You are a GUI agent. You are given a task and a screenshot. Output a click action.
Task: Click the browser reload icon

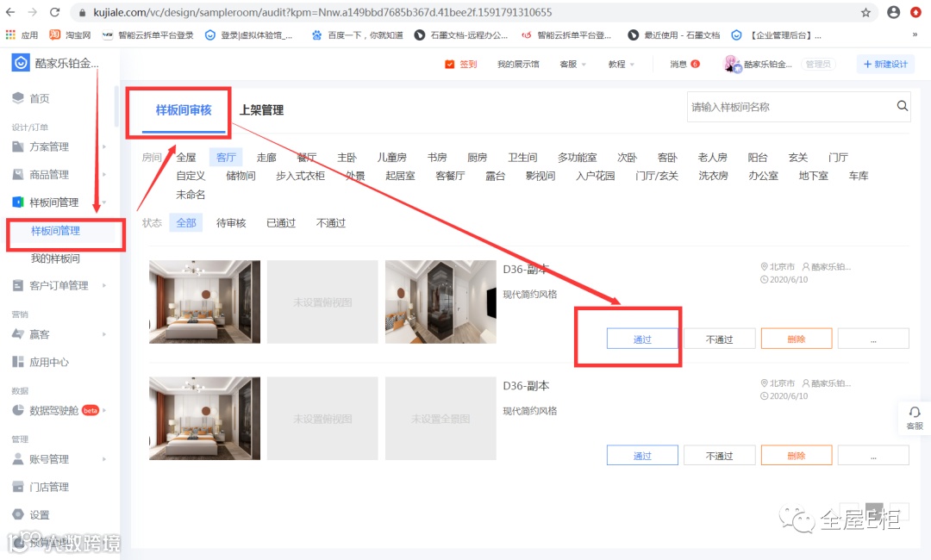tap(54, 12)
